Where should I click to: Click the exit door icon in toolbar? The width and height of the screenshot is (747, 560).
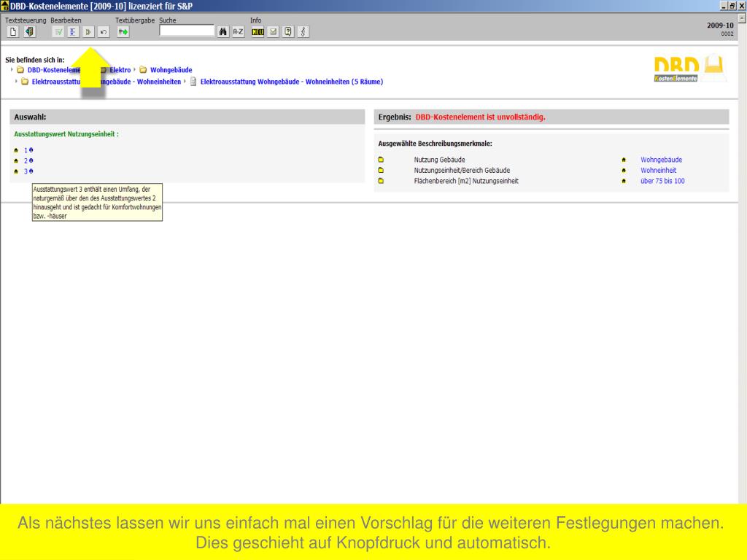point(29,31)
